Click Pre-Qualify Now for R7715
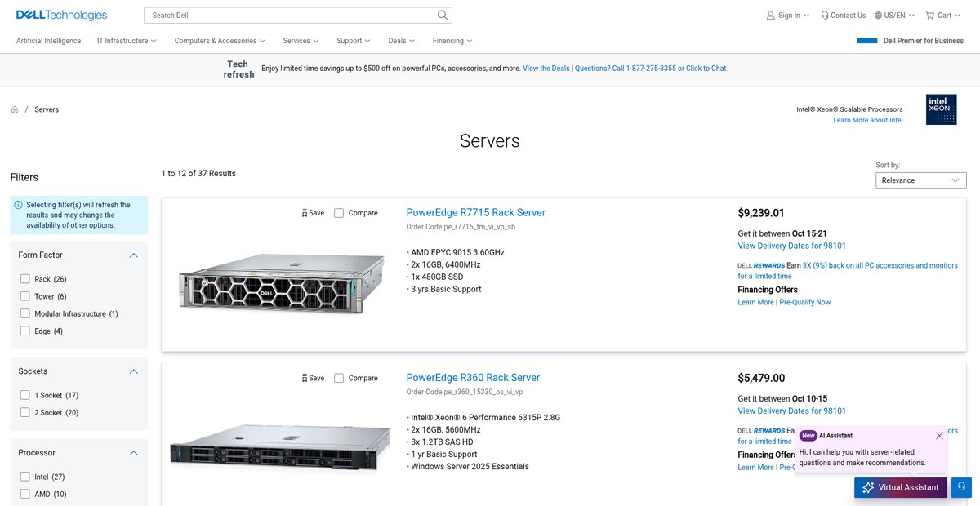Viewport: 980px width, 506px height. tap(805, 302)
